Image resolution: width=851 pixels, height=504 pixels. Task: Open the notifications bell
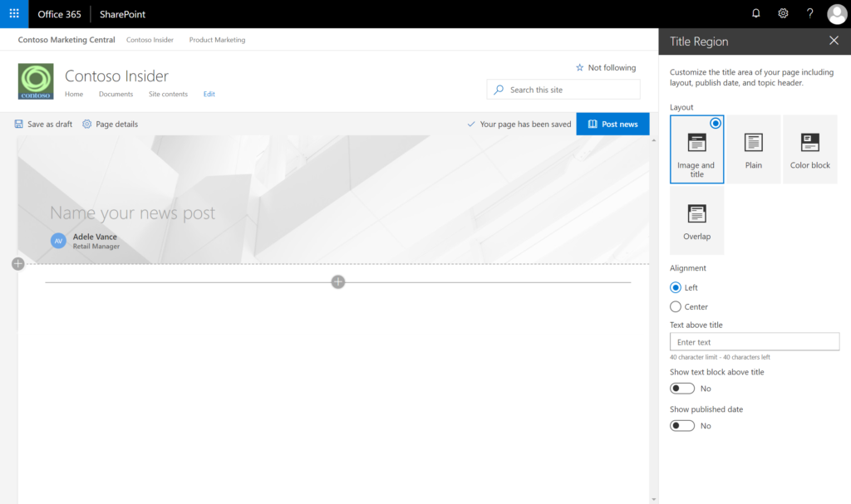755,13
